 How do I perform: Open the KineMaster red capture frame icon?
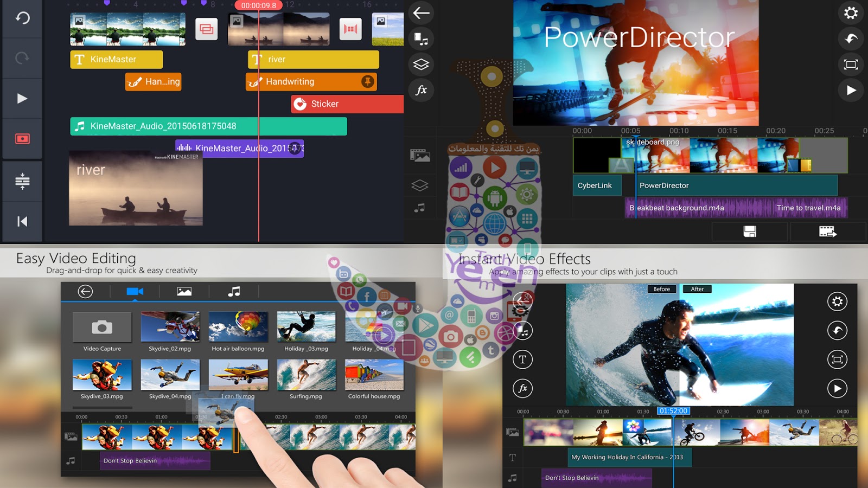(x=22, y=139)
